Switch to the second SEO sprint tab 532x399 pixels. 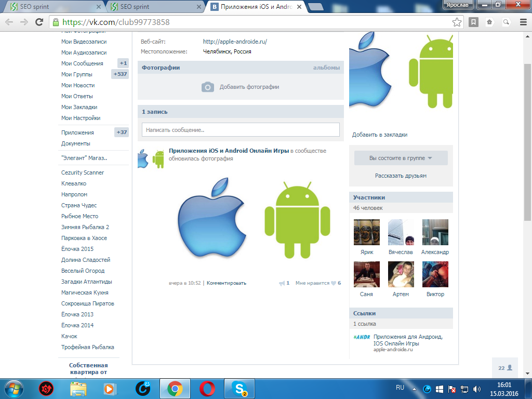[155, 6]
